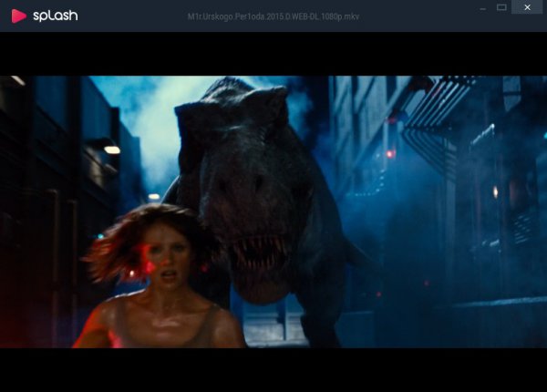Maximize the Splash player window

point(501,7)
